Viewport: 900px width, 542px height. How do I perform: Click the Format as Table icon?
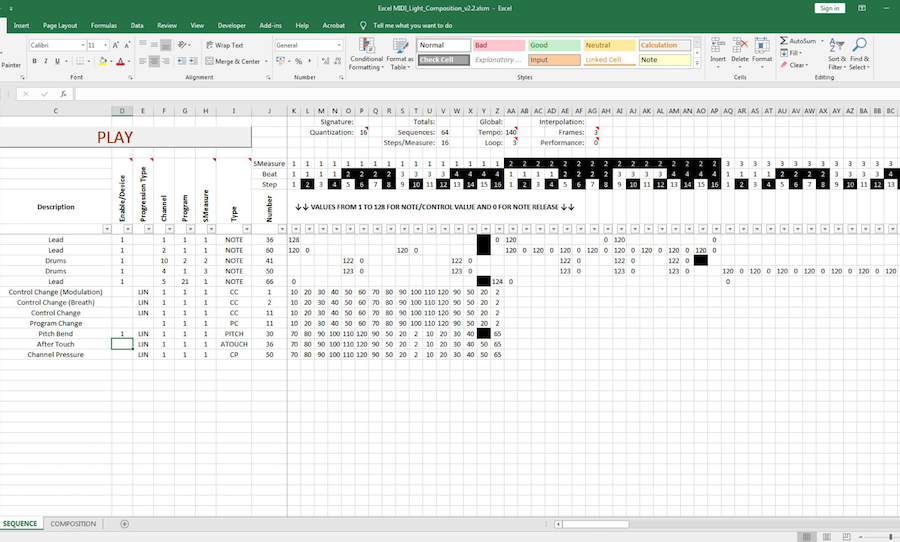tap(401, 56)
